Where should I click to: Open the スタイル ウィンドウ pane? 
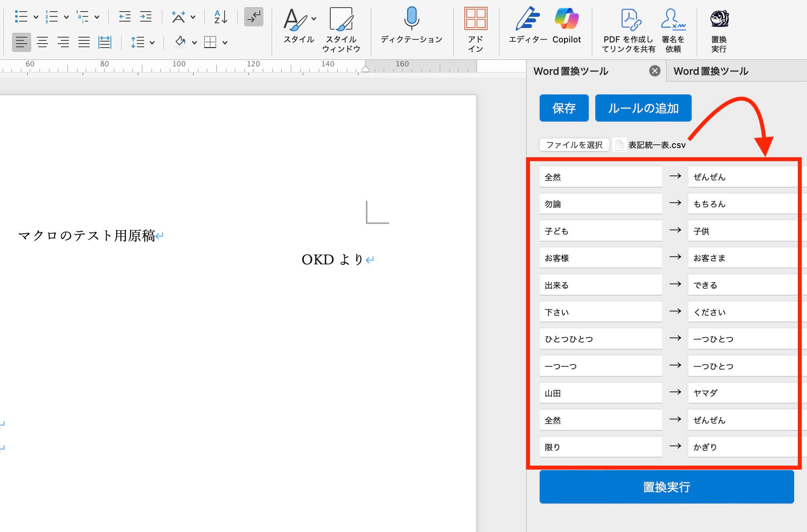pyautogui.click(x=341, y=30)
